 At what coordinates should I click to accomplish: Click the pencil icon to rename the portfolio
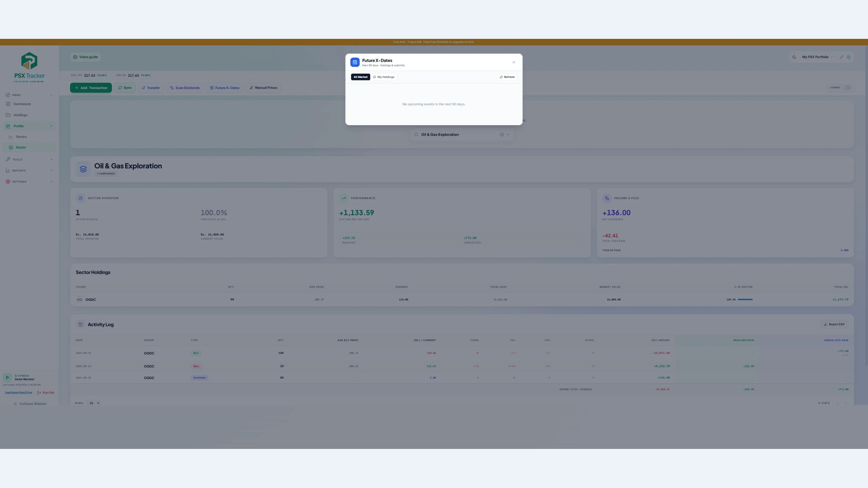[841, 57]
